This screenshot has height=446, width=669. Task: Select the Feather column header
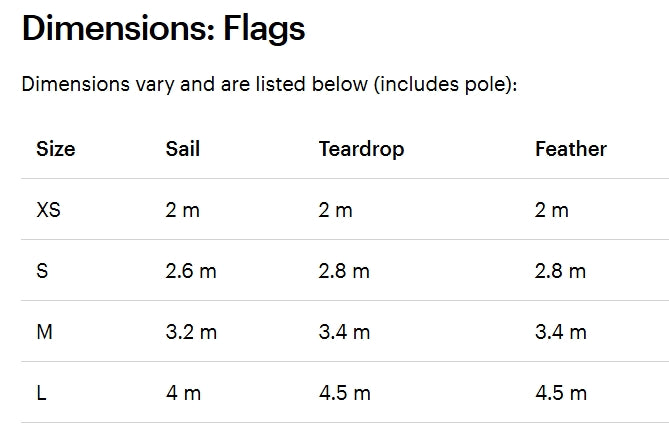pyautogui.click(x=570, y=150)
